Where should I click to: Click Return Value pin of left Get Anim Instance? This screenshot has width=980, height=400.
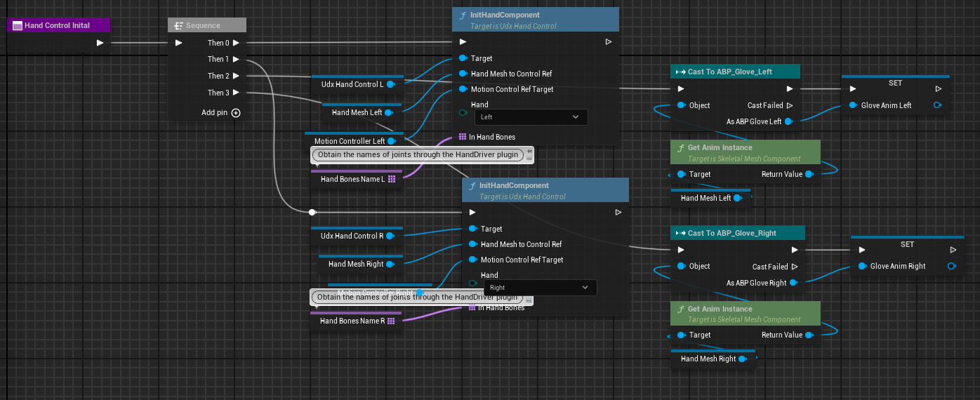click(x=809, y=175)
